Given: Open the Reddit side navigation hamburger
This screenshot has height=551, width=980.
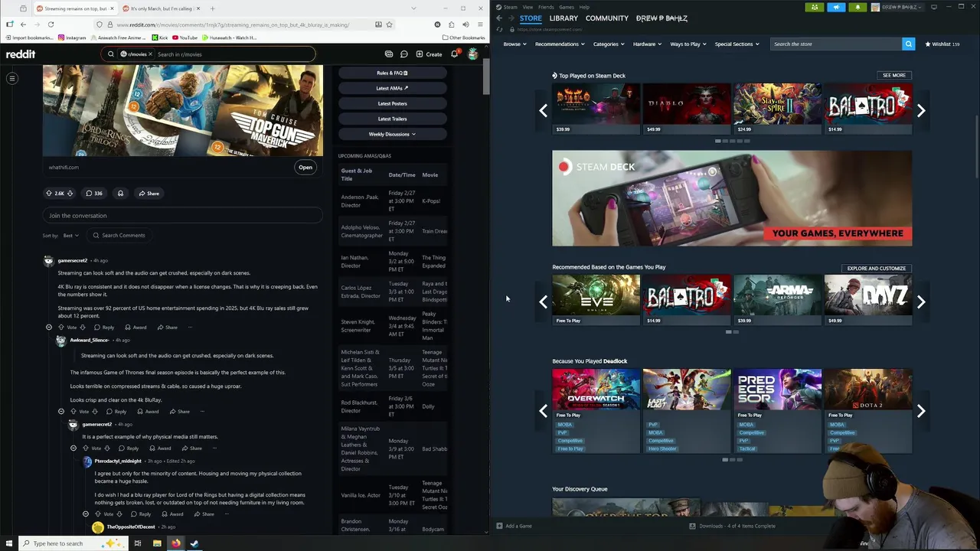Looking at the screenshot, I should click(x=12, y=78).
